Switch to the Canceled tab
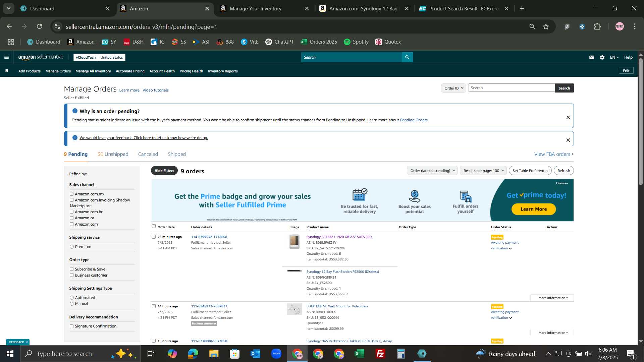Screen dimensions: 644x362 [148, 154]
